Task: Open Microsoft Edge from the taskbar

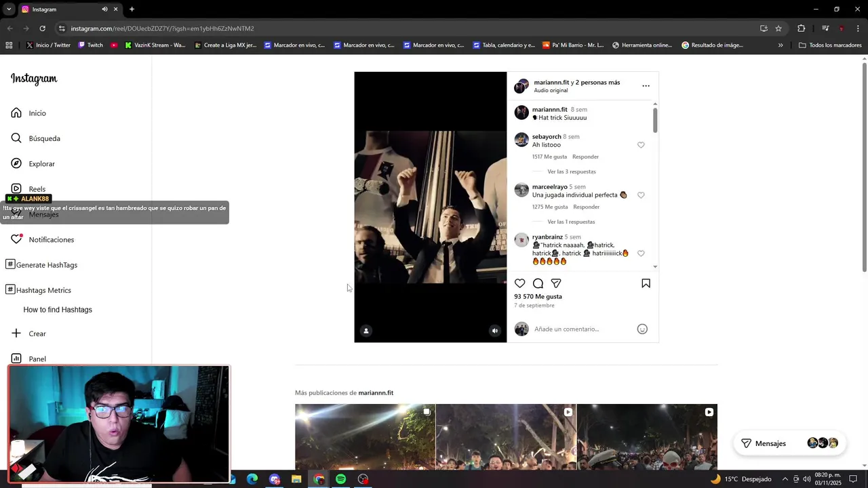Action: [x=252, y=479]
